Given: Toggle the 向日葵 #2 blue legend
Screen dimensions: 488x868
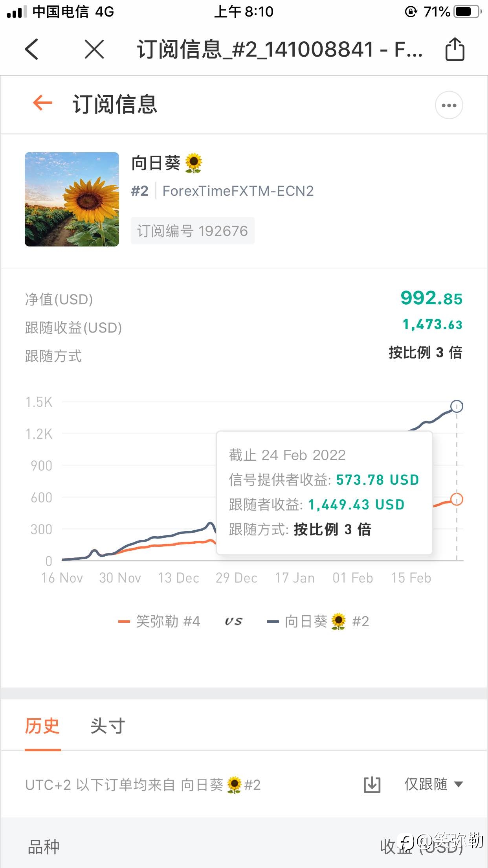Looking at the screenshot, I should point(318,622).
